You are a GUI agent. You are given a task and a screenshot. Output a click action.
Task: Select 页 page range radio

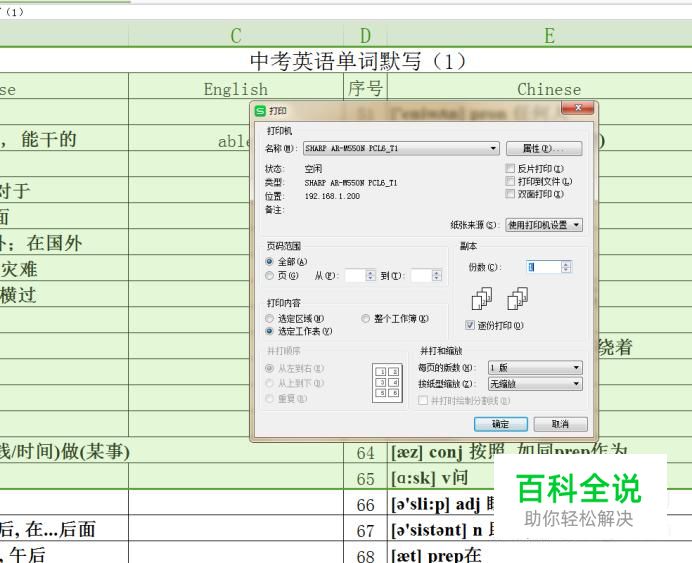point(270,275)
